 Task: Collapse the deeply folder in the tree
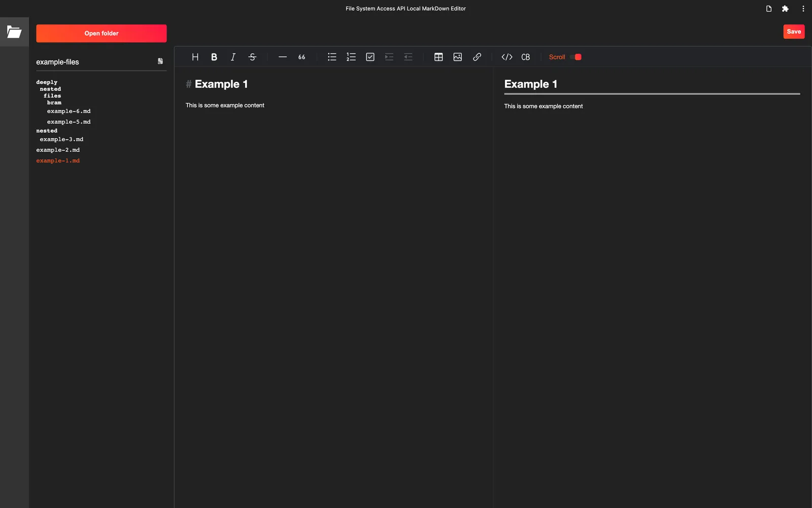[47, 82]
